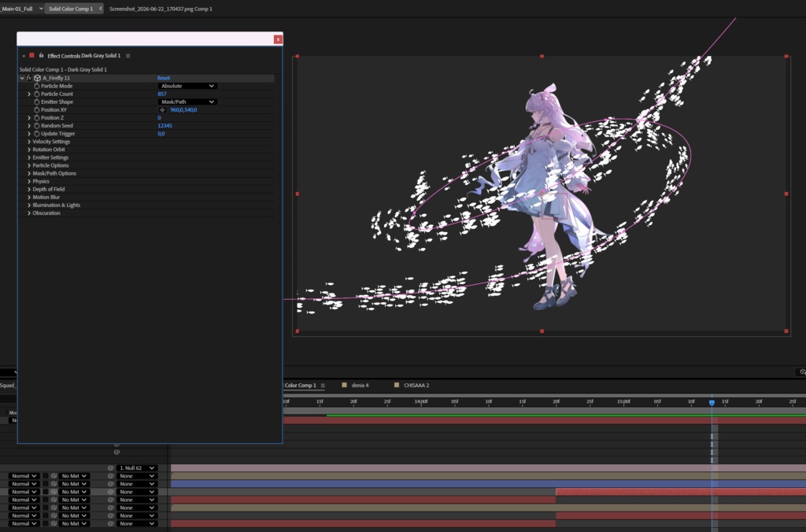The height and width of the screenshot is (532, 806).
Task: Enable keyframing stopwatch for Particle Count
Action: pyautogui.click(x=36, y=94)
